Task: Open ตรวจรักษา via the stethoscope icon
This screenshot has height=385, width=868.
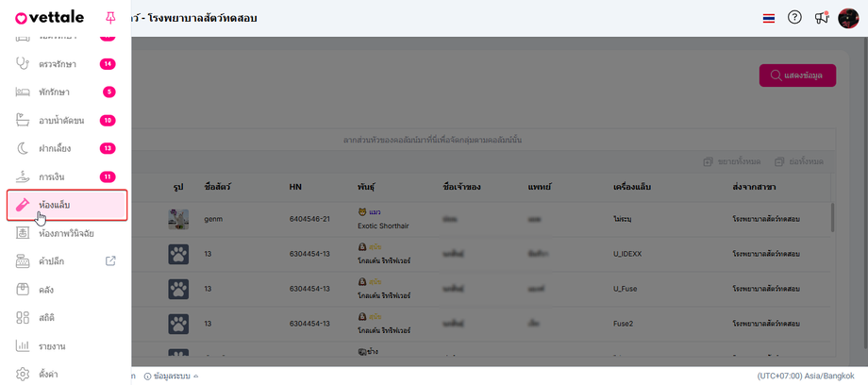Action: tap(22, 64)
